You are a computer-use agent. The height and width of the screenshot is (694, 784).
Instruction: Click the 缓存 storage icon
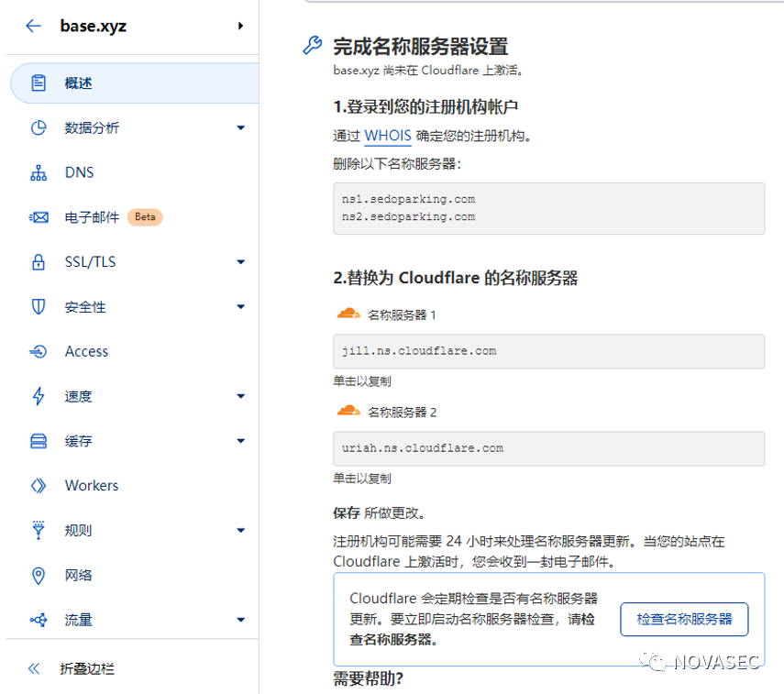point(39,441)
